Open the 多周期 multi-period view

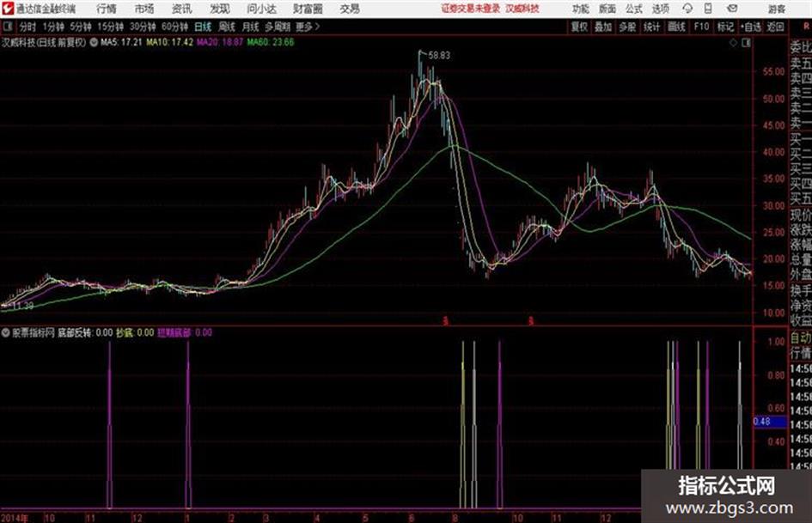[x=278, y=27]
